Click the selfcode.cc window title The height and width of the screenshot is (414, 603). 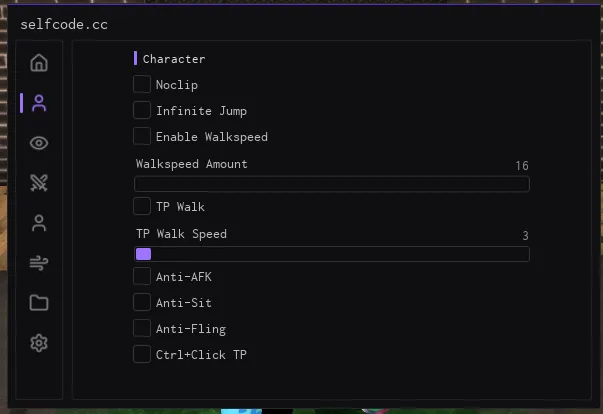[64, 25]
